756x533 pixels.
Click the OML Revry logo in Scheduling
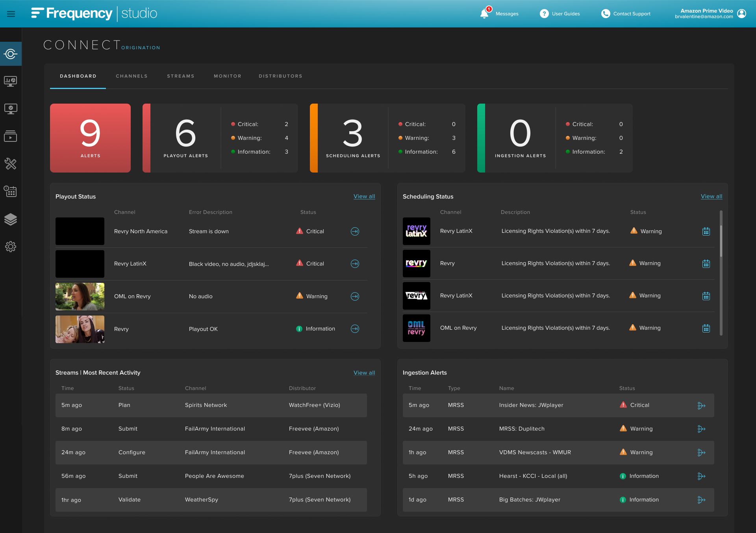coord(416,328)
